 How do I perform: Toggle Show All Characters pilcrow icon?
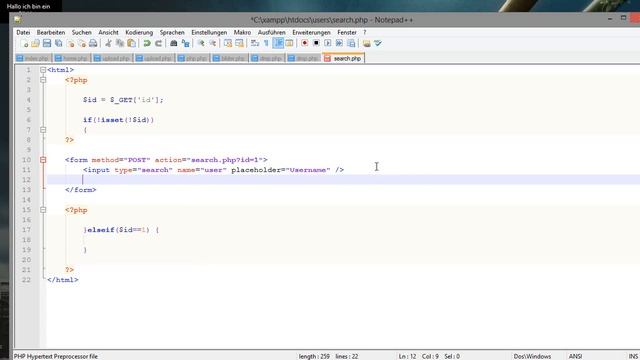[x=266, y=43]
